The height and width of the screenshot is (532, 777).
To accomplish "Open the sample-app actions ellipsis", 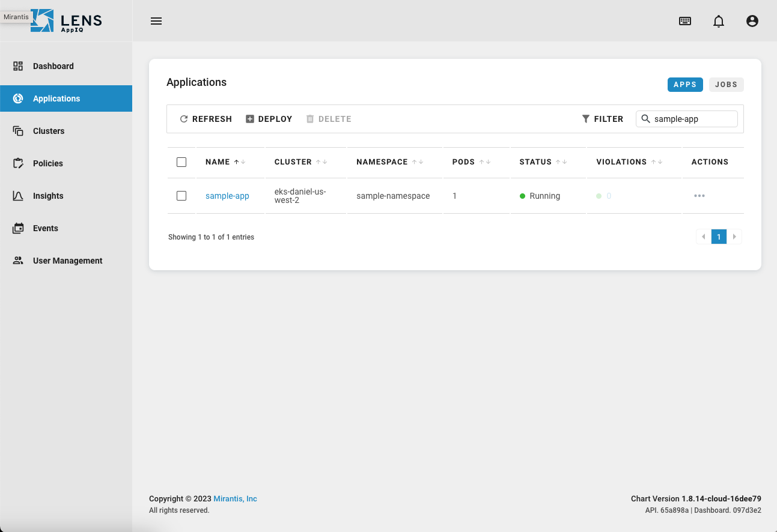I will coord(699,196).
